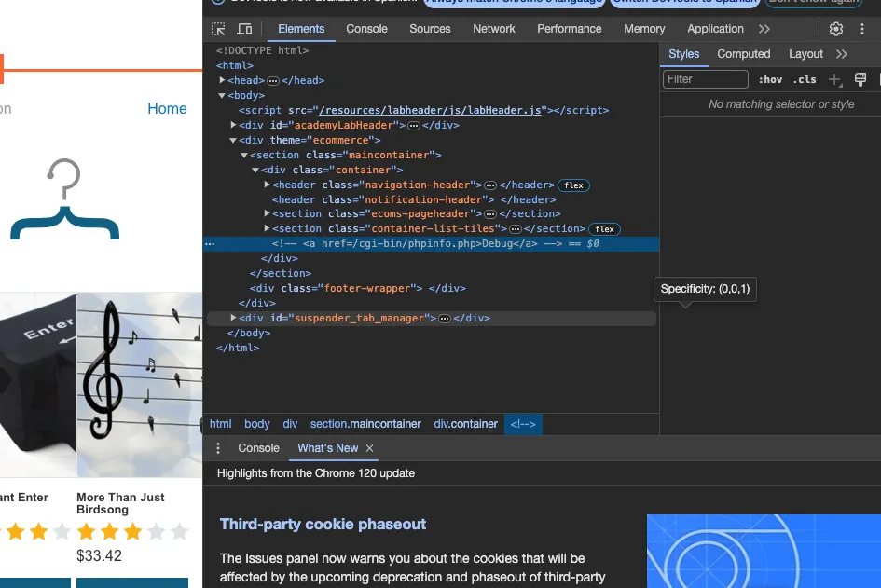Click the paintbrush icon in Styles toolbar
Viewport: 881px width, 588px height.
pos(860,80)
